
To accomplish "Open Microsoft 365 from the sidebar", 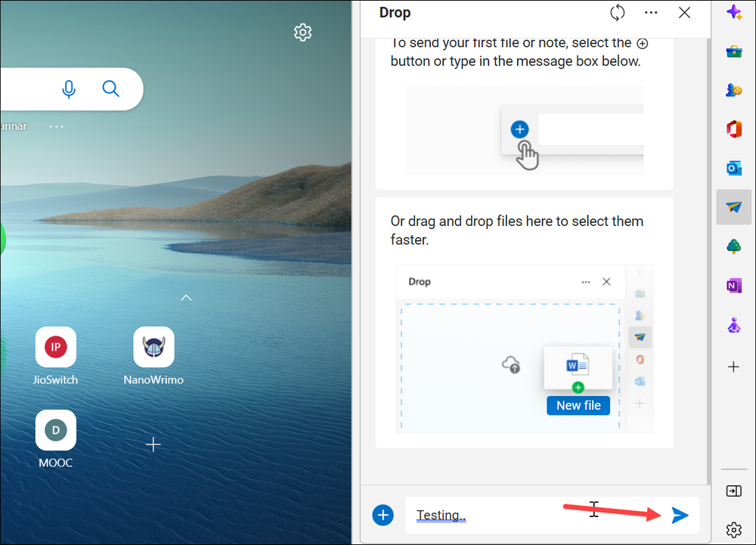I will (x=734, y=129).
